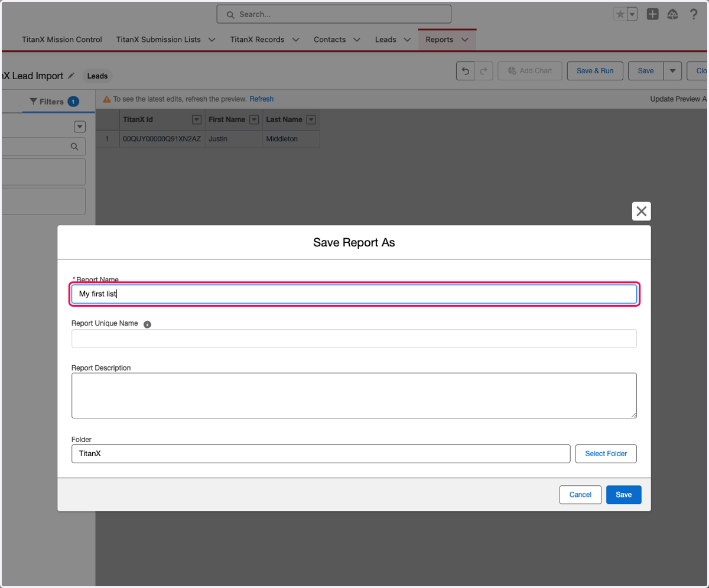The image size is (709, 588).
Task: Click the undo arrow button
Action: pyautogui.click(x=466, y=71)
